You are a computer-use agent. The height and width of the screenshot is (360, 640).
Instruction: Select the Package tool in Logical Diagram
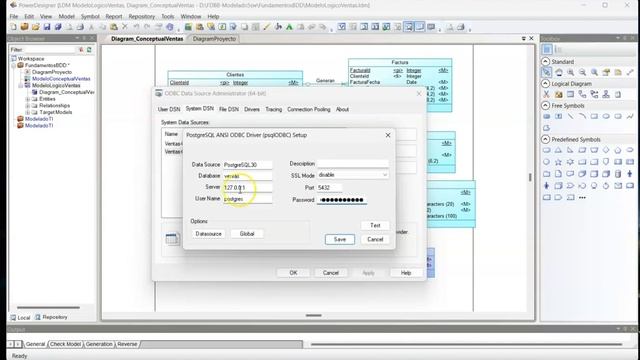point(559,94)
